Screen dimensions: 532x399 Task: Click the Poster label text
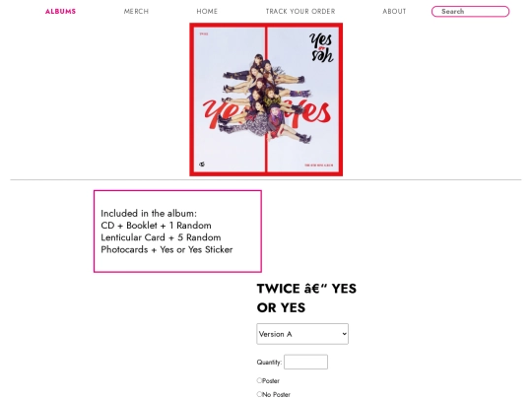click(x=271, y=381)
